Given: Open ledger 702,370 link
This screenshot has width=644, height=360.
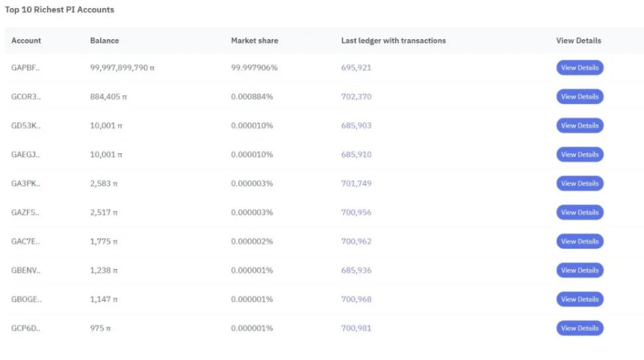Looking at the screenshot, I should pos(356,97).
